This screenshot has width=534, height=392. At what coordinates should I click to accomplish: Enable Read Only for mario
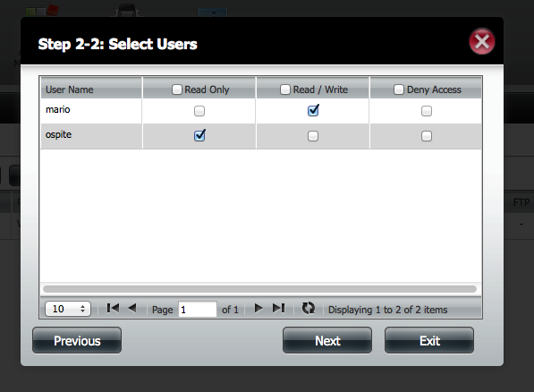[x=199, y=111]
